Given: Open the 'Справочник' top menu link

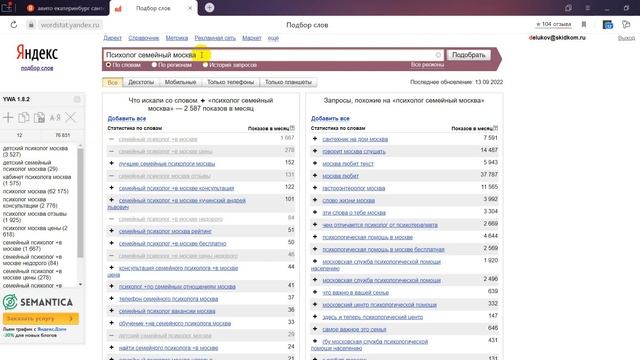Looking at the screenshot, I should (143, 38).
